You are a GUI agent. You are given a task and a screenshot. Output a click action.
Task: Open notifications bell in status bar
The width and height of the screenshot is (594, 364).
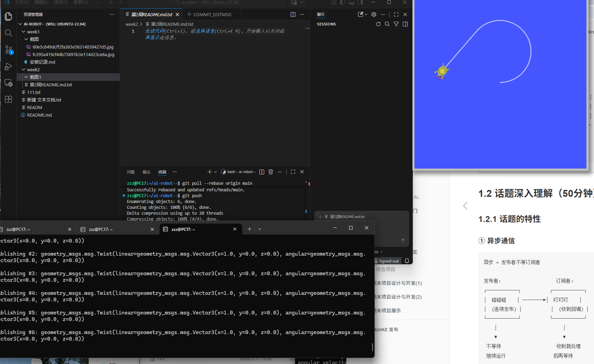[407, 261]
